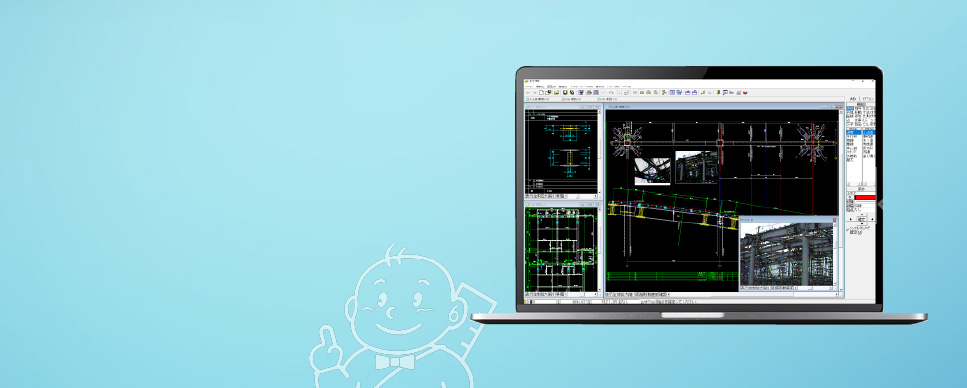The image size is (967, 388).
Task: Click the button between the side panel arrows
Action: click(x=861, y=219)
